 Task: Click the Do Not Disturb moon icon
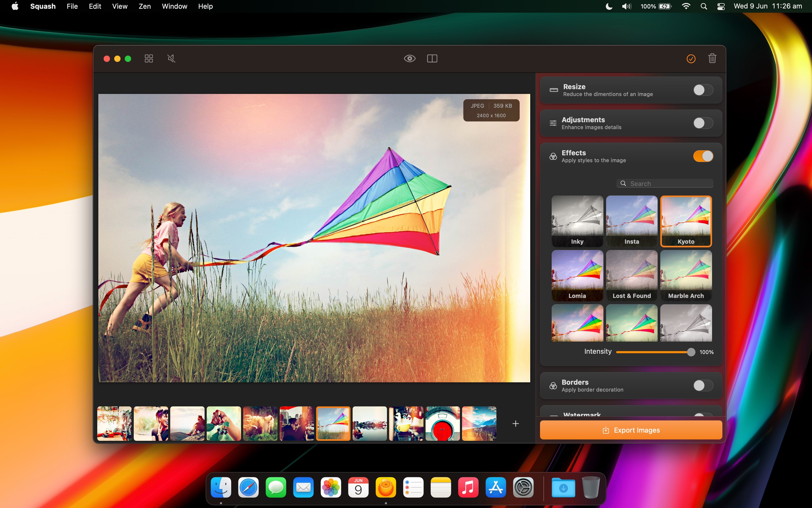pyautogui.click(x=609, y=6)
